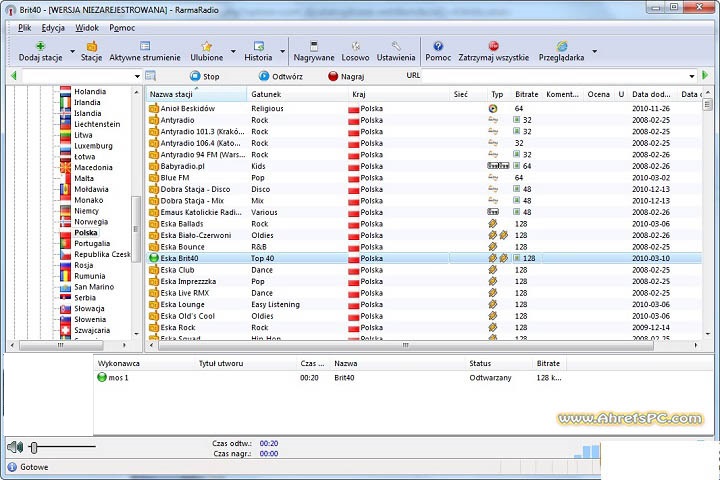The height and width of the screenshot is (480, 720).
Task: Click the station icon of Anioł Beskidów
Action: click(153, 108)
